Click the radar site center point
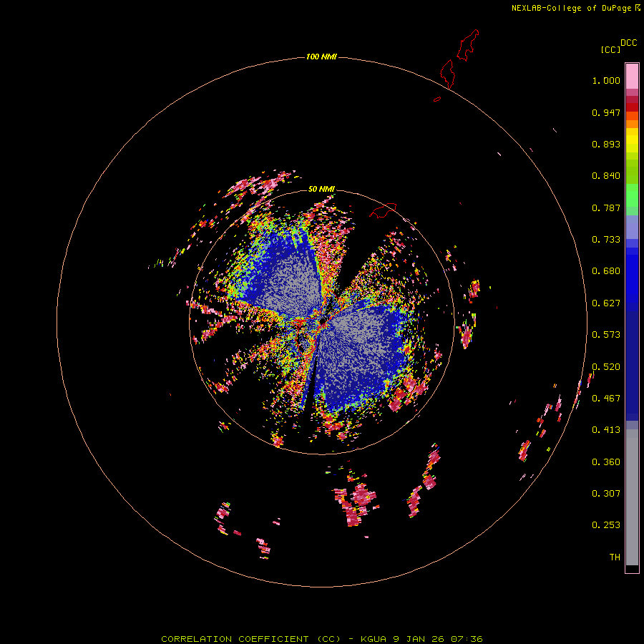The width and height of the screenshot is (644, 644). pos(322,321)
